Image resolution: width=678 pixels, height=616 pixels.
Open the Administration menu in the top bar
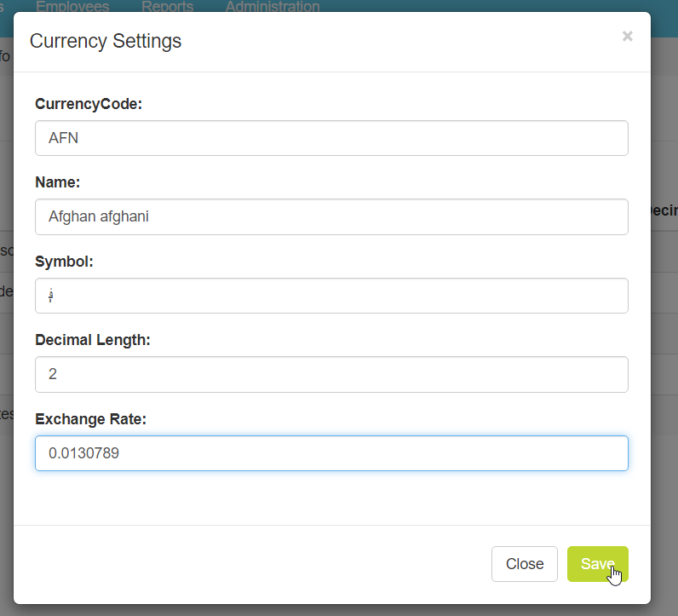[x=273, y=7]
